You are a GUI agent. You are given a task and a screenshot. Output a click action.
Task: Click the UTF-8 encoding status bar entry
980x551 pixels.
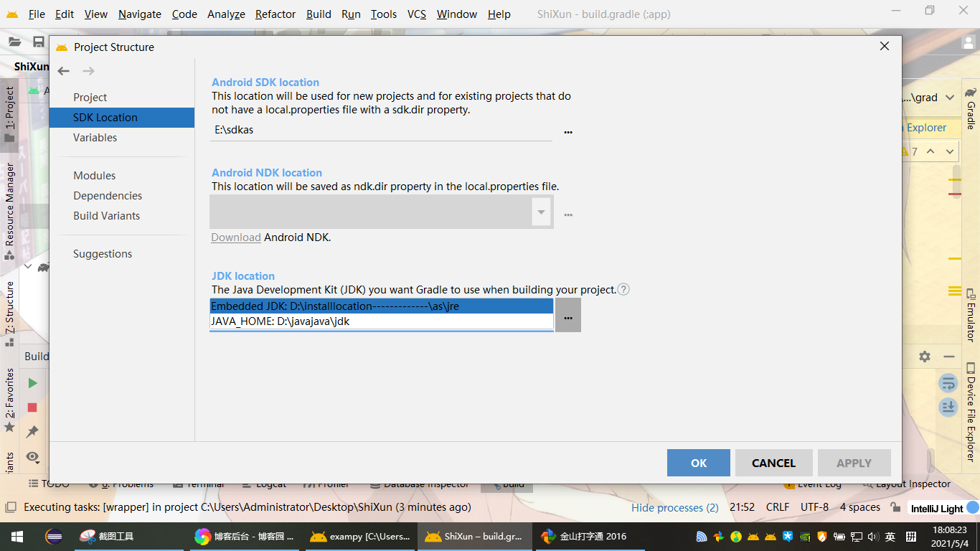coord(814,507)
